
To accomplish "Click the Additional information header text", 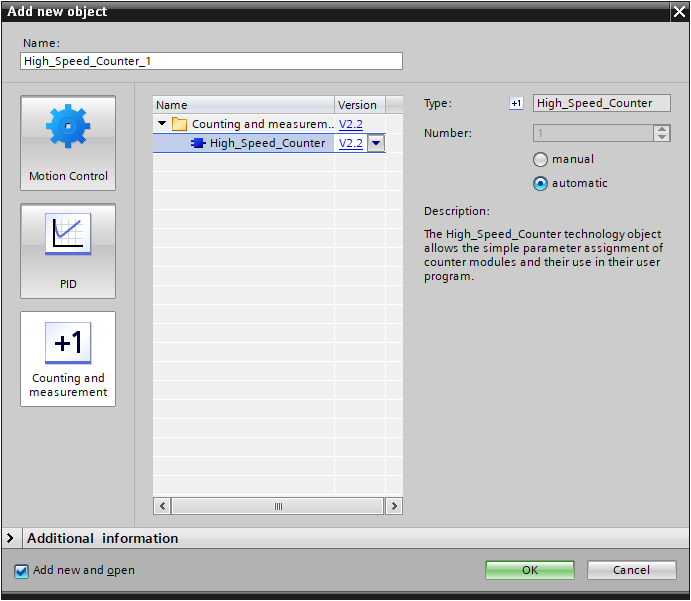I will click(103, 538).
